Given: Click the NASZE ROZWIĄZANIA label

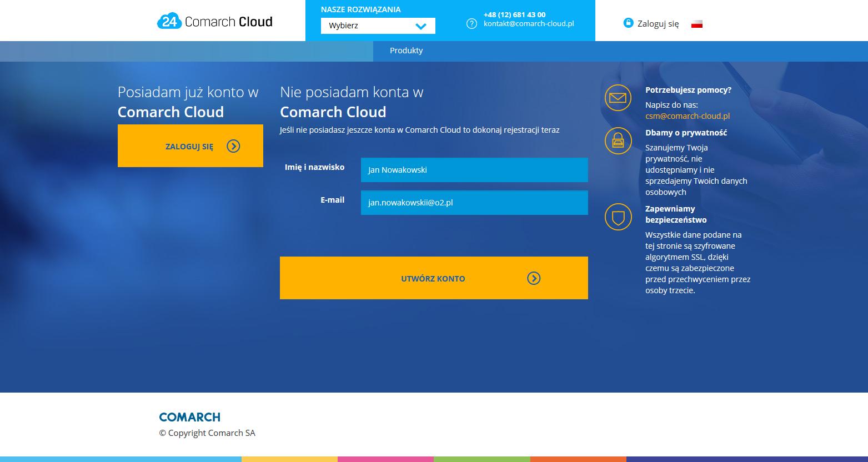Looking at the screenshot, I should pyautogui.click(x=360, y=9).
